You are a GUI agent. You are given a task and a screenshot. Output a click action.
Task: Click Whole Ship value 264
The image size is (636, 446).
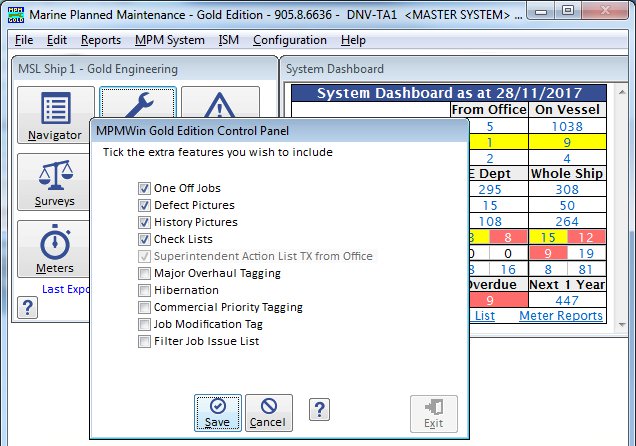click(x=567, y=221)
